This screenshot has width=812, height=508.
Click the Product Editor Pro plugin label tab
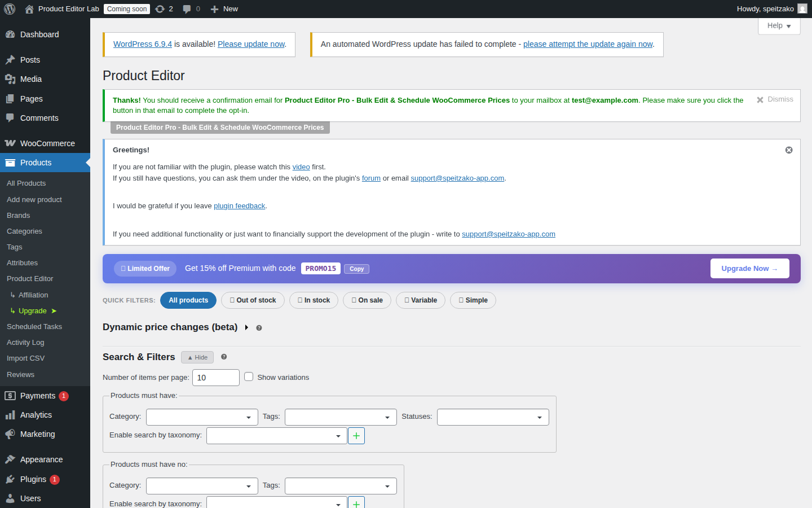[220, 128]
